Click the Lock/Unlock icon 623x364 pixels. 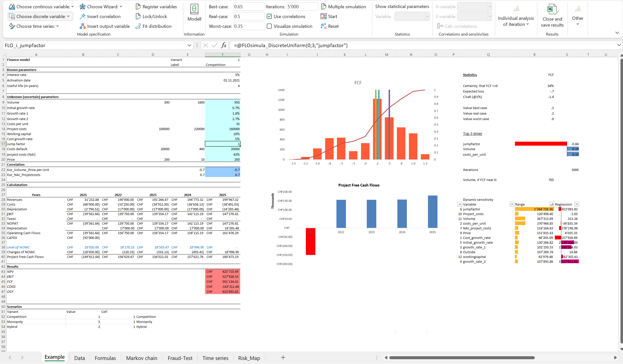click(138, 17)
